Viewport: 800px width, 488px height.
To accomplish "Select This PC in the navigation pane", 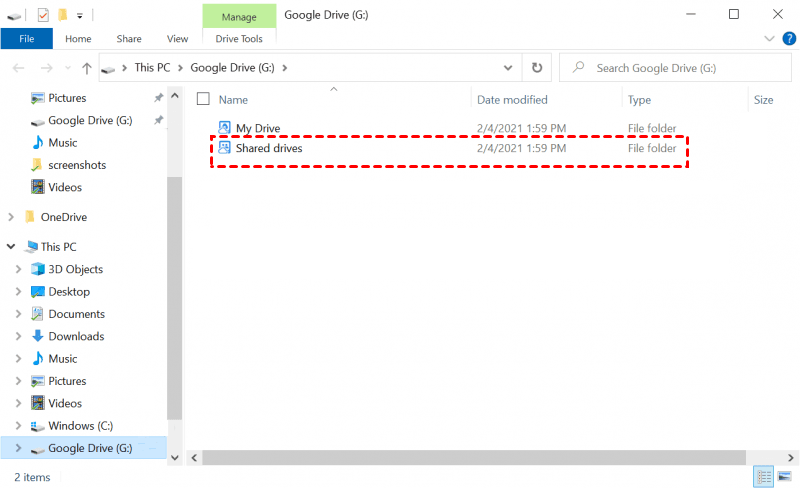I will (x=58, y=247).
